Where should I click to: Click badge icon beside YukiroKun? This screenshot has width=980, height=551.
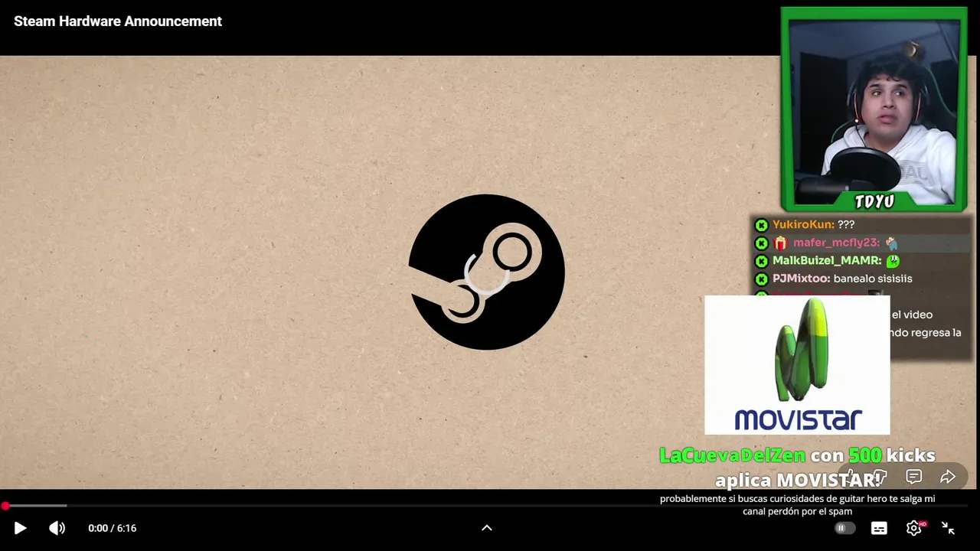(761, 225)
